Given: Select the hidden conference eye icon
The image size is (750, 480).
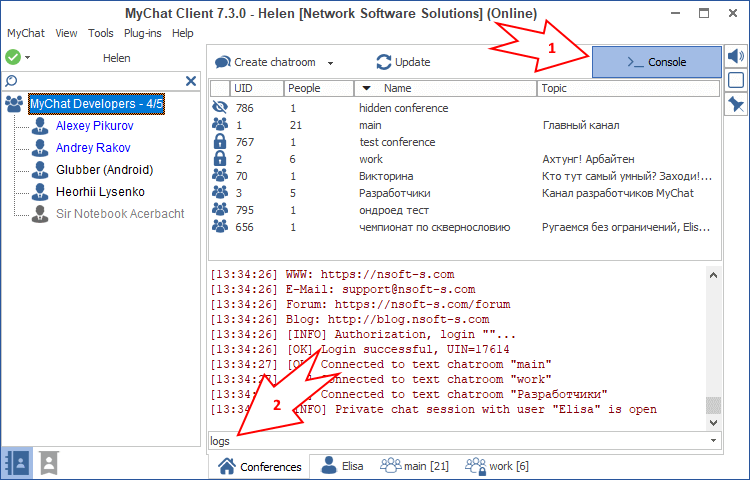Looking at the screenshot, I should (220, 108).
